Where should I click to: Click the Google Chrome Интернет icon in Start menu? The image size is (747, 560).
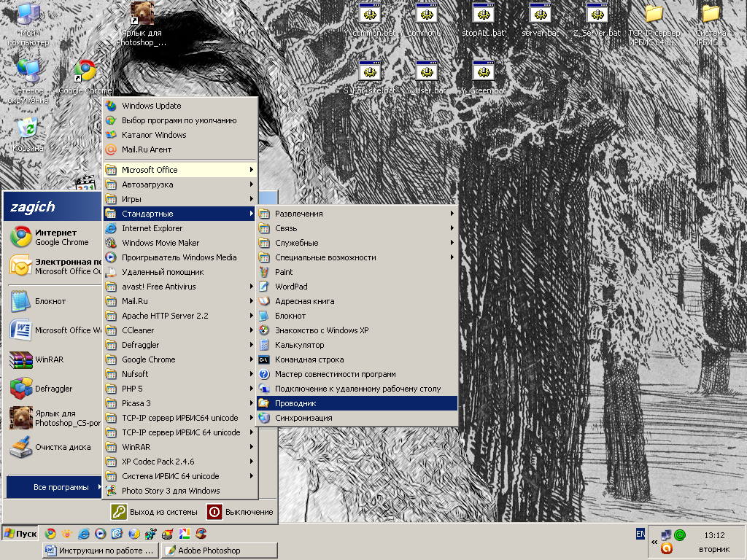point(21,237)
